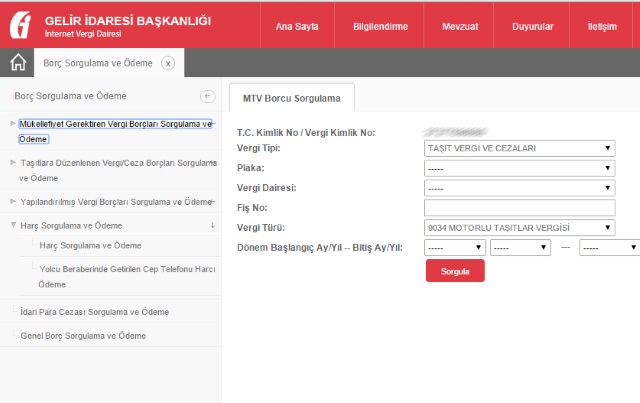Viewport: 640px width, 403px height.
Task: Open Ana Sayfa menu item
Action: (x=297, y=27)
